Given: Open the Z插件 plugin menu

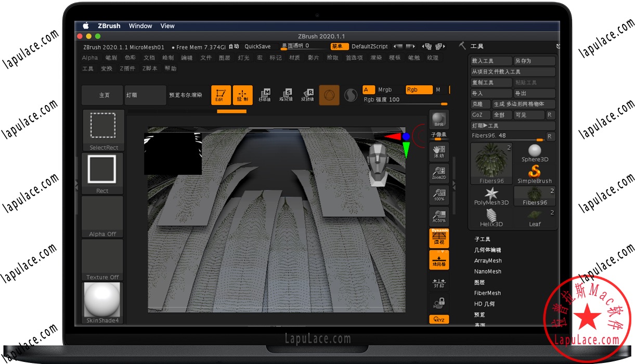Looking at the screenshot, I should tap(127, 68).
